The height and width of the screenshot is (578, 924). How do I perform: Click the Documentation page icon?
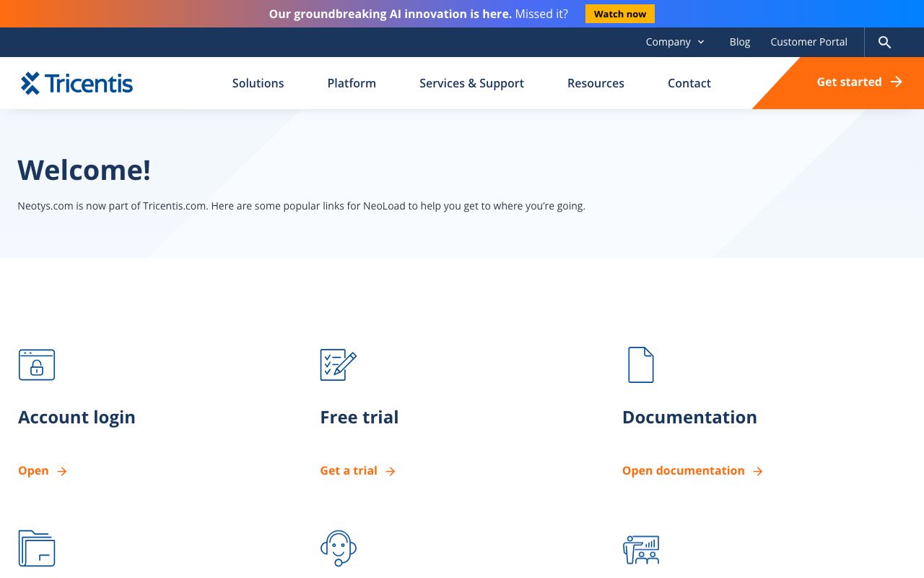(640, 365)
